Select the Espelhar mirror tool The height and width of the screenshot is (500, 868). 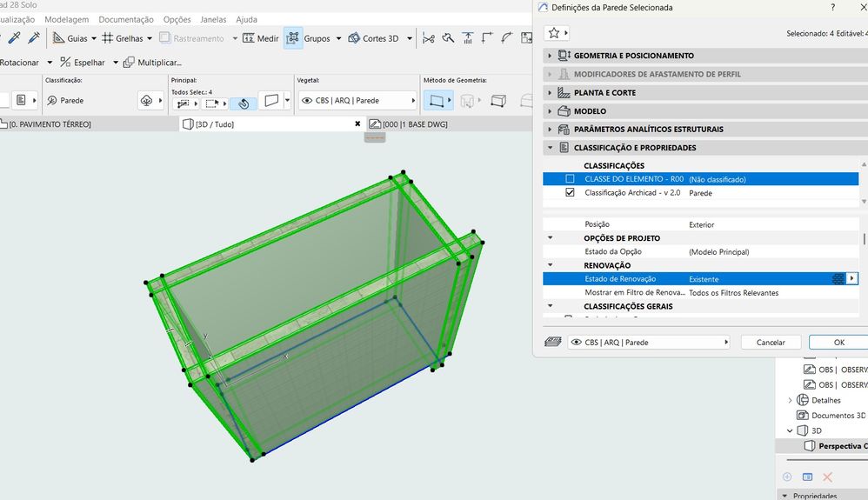(x=83, y=63)
